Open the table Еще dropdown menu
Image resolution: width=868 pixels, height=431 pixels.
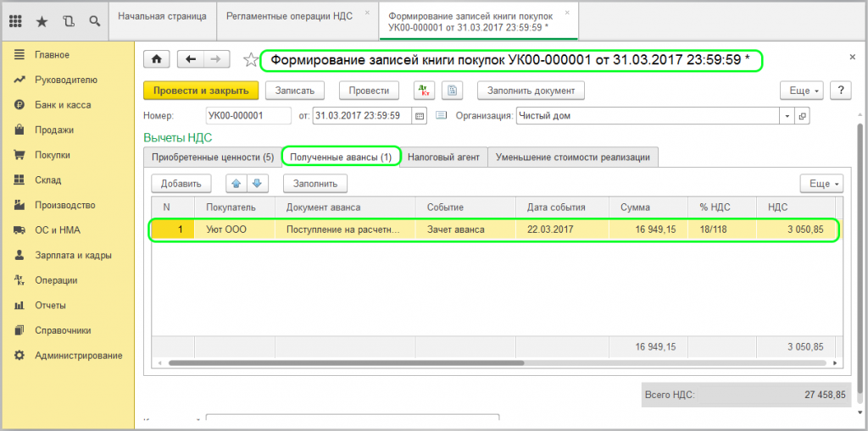click(x=821, y=183)
